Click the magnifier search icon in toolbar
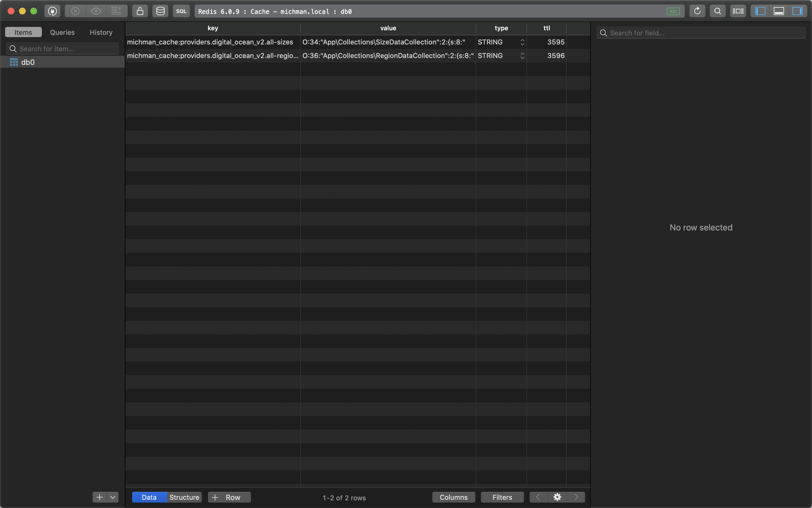812x508 pixels. click(717, 11)
